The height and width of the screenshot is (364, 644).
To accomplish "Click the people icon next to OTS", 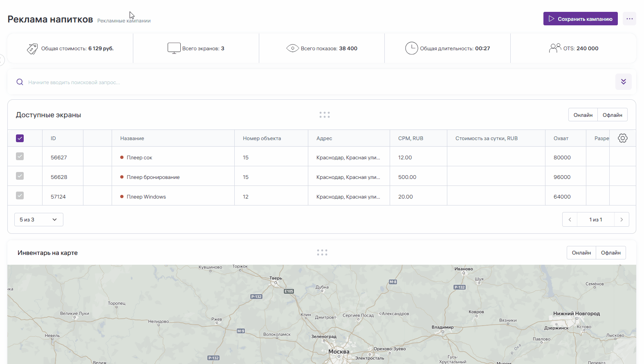I will click(554, 48).
